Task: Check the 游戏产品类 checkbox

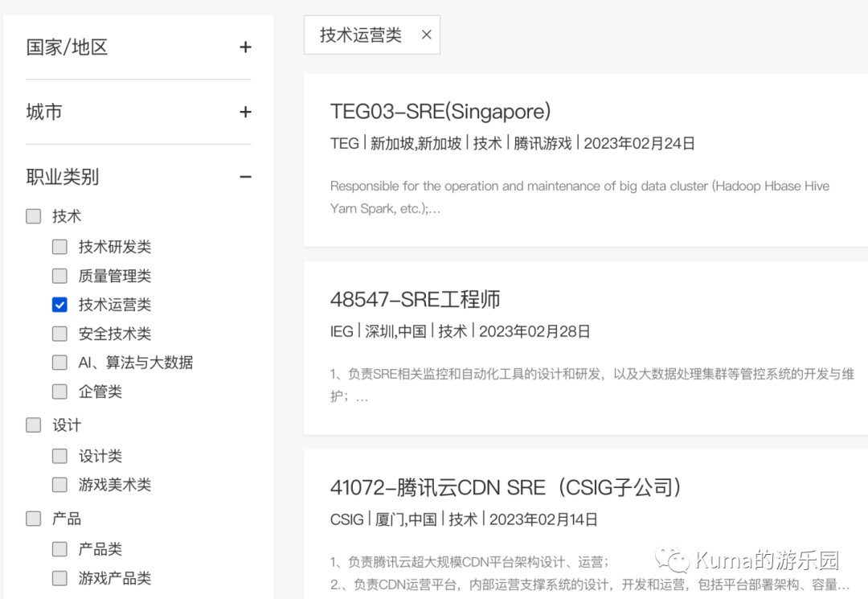Action: pos(59,579)
